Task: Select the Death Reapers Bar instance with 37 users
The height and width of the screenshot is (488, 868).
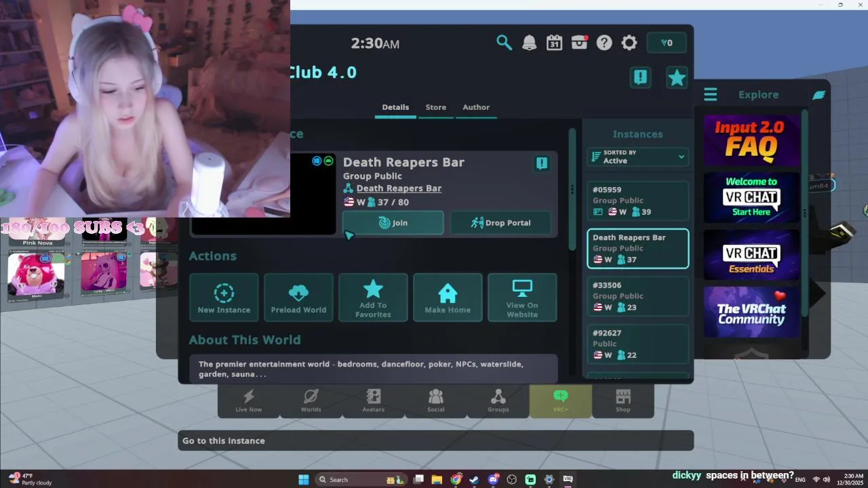Action: [x=637, y=249]
